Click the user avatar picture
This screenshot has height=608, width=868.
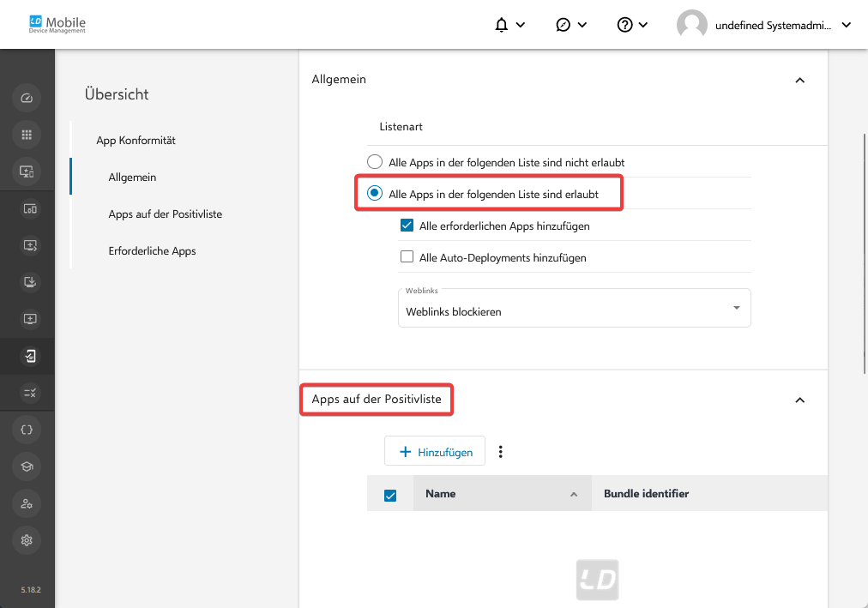click(x=692, y=25)
